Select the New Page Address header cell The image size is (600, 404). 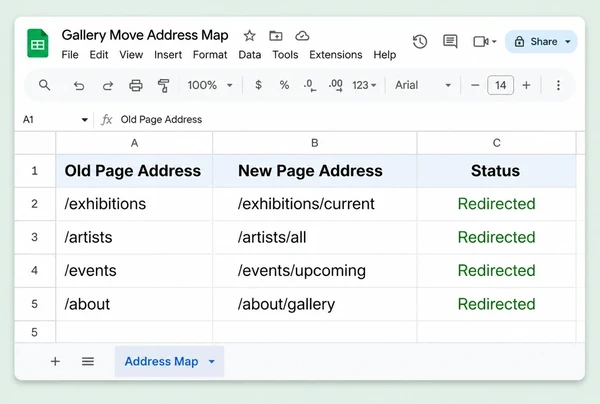coord(315,171)
